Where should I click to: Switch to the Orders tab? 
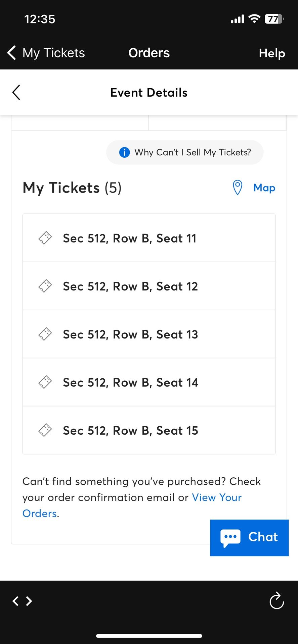click(x=149, y=53)
